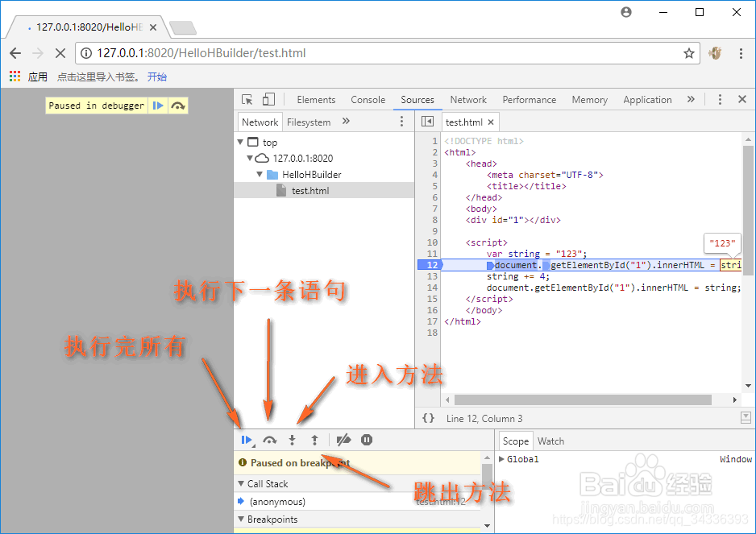
Task: Toggle device toolbar icon
Action: (268, 99)
